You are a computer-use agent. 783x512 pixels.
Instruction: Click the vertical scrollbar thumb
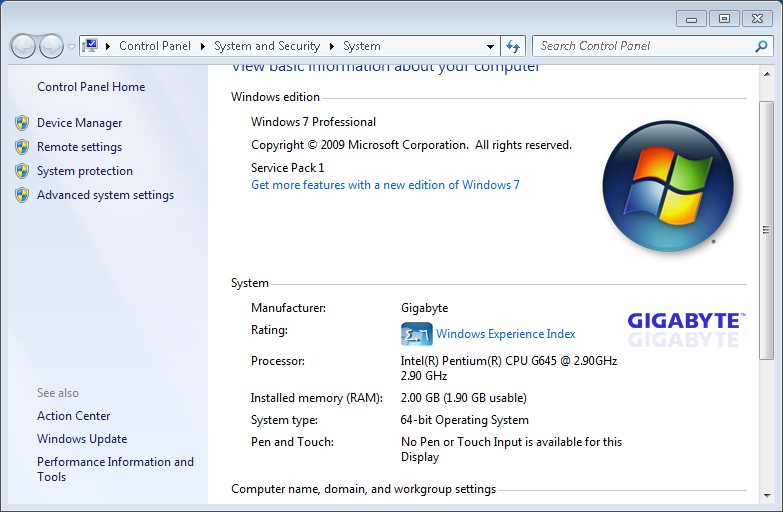click(x=767, y=230)
